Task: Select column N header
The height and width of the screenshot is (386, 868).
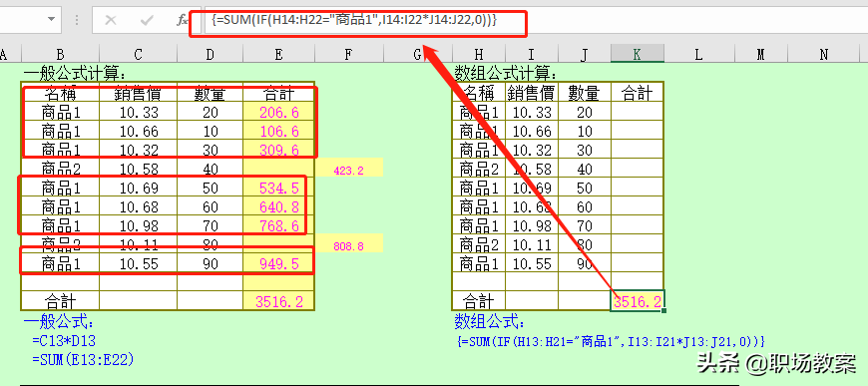Action: point(824,54)
